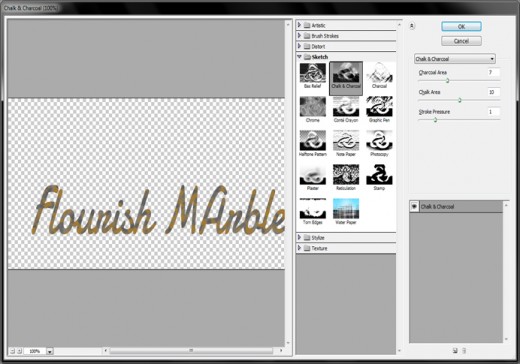Select the Chalk & Charcoal effect layer row

(x=456, y=207)
